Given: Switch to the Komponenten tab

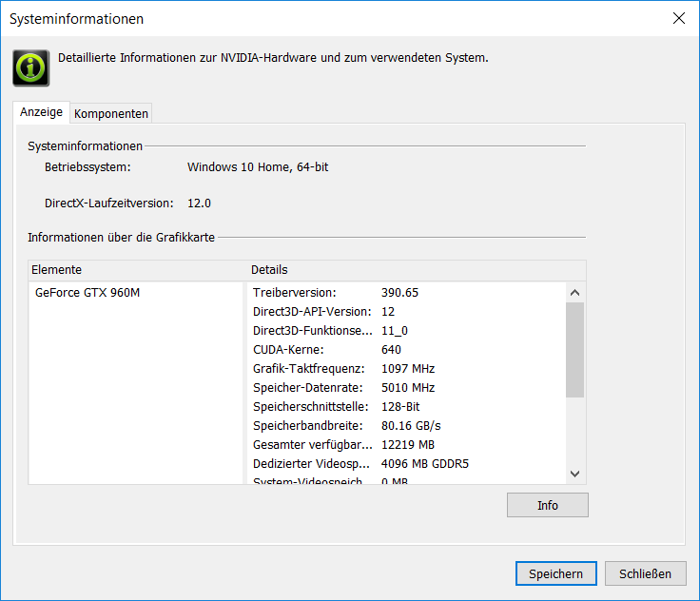Looking at the screenshot, I should coord(110,113).
